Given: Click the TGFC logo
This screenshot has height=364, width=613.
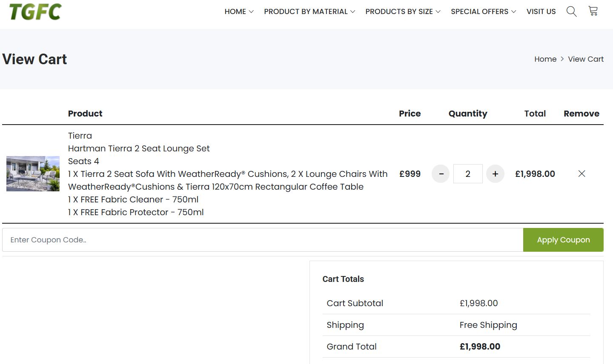Looking at the screenshot, I should (35, 11).
